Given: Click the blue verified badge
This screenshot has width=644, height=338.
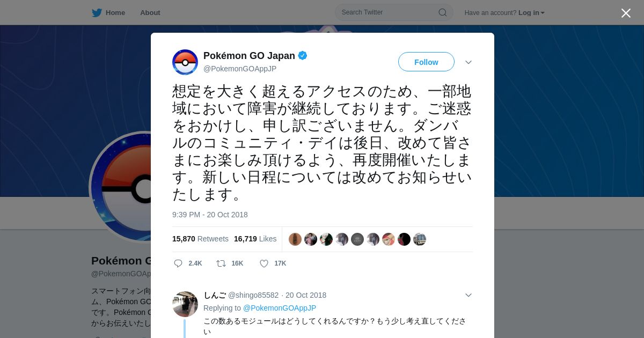Looking at the screenshot, I should pyautogui.click(x=303, y=55).
